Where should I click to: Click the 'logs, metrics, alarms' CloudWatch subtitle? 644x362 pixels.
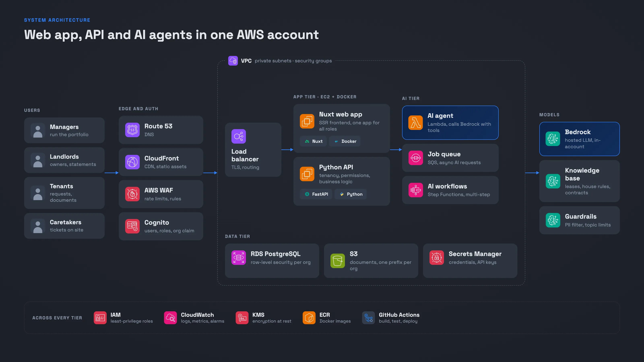(x=202, y=321)
